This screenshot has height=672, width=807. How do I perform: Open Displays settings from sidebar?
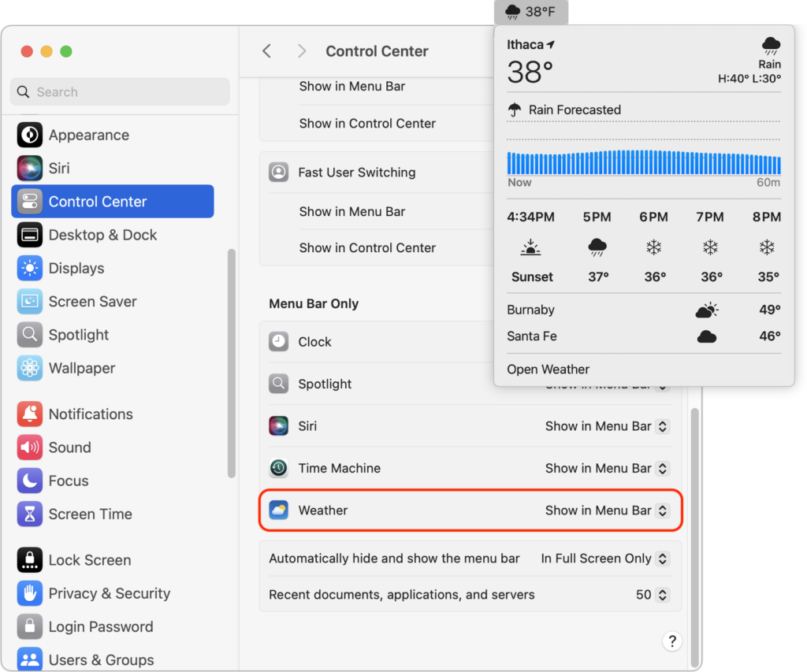click(76, 269)
